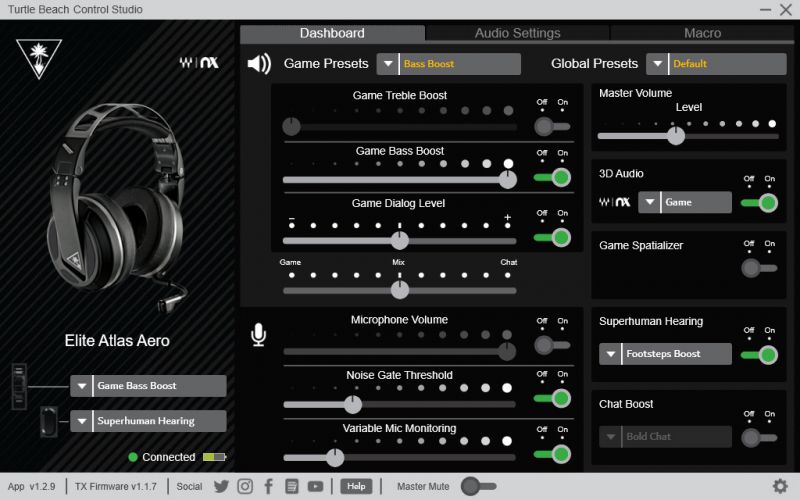Screen dimensions: 800x500
Task: Open the Footsteps Boost dropdown
Action: coord(665,354)
